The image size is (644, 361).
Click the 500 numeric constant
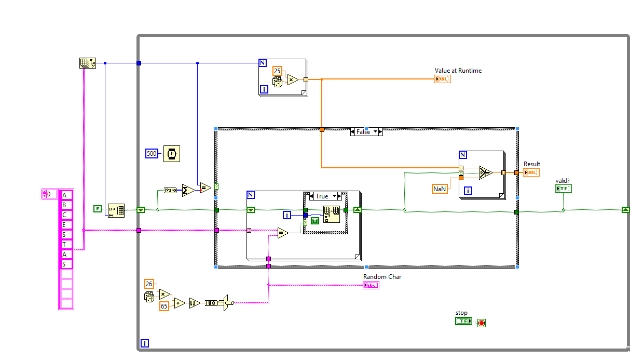[x=152, y=154]
